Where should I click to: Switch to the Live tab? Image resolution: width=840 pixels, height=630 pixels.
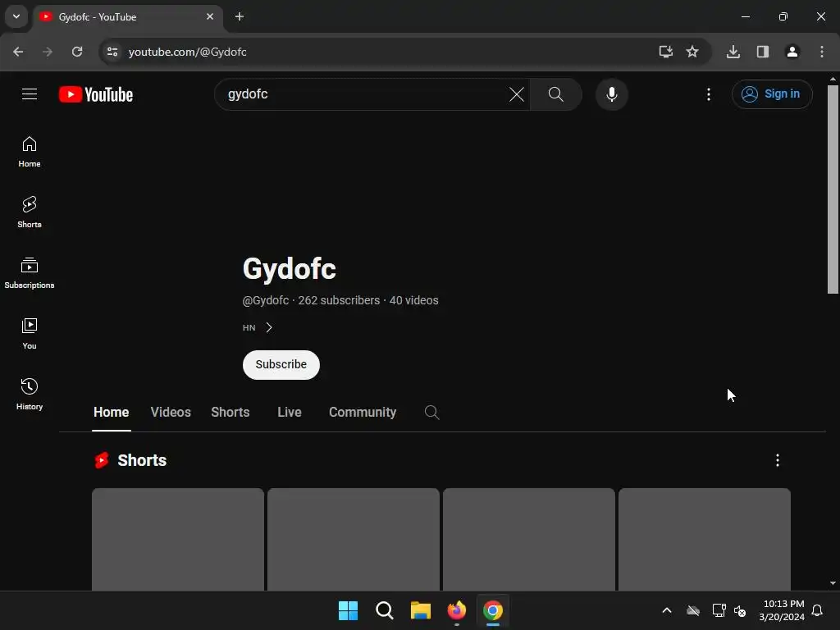290,412
